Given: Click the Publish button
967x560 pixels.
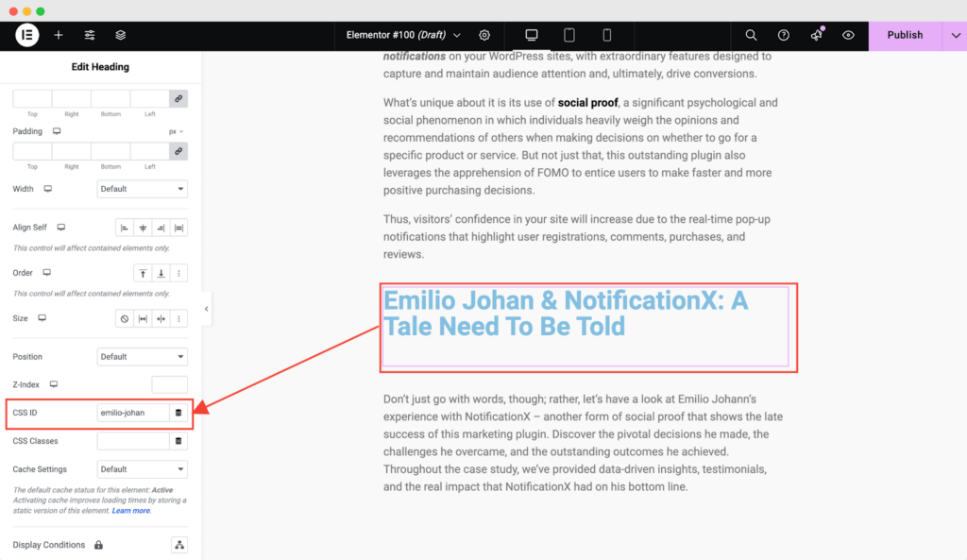Looking at the screenshot, I should 904,34.
